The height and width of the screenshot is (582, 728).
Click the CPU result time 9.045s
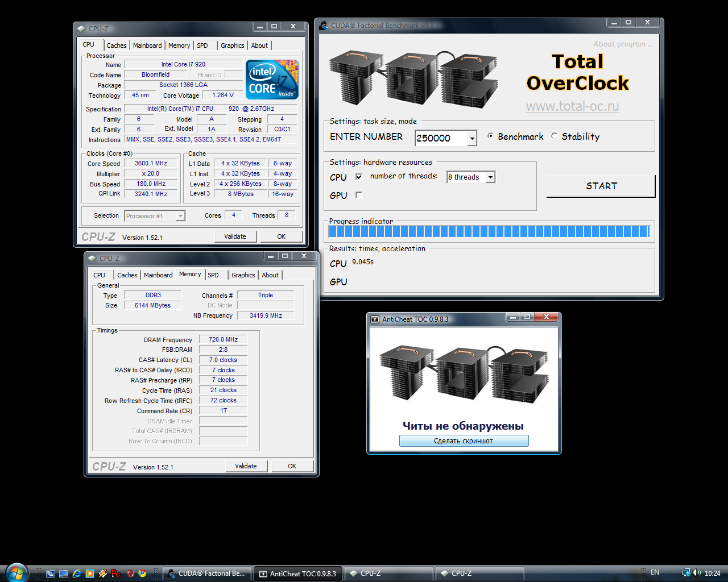coord(363,262)
